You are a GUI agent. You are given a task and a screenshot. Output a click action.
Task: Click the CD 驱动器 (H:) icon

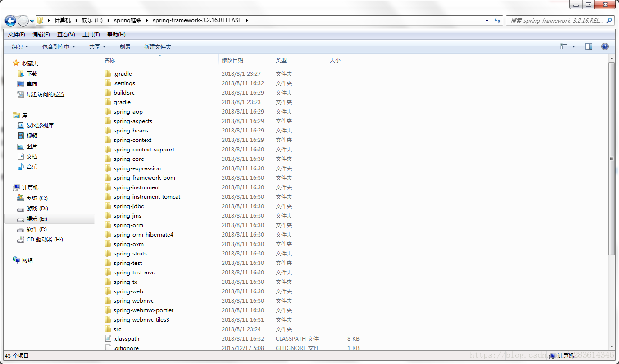click(21, 240)
